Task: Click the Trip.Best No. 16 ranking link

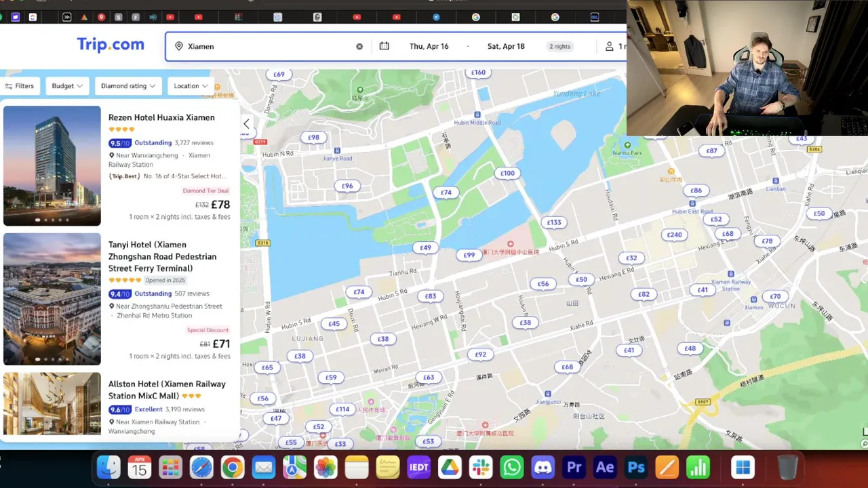Action: 167,176
